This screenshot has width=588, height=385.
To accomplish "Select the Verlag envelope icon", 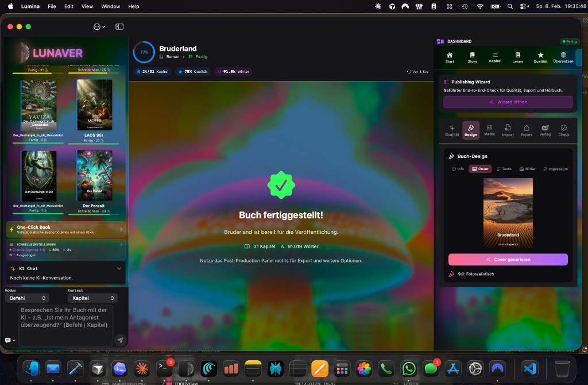I will 544,130.
